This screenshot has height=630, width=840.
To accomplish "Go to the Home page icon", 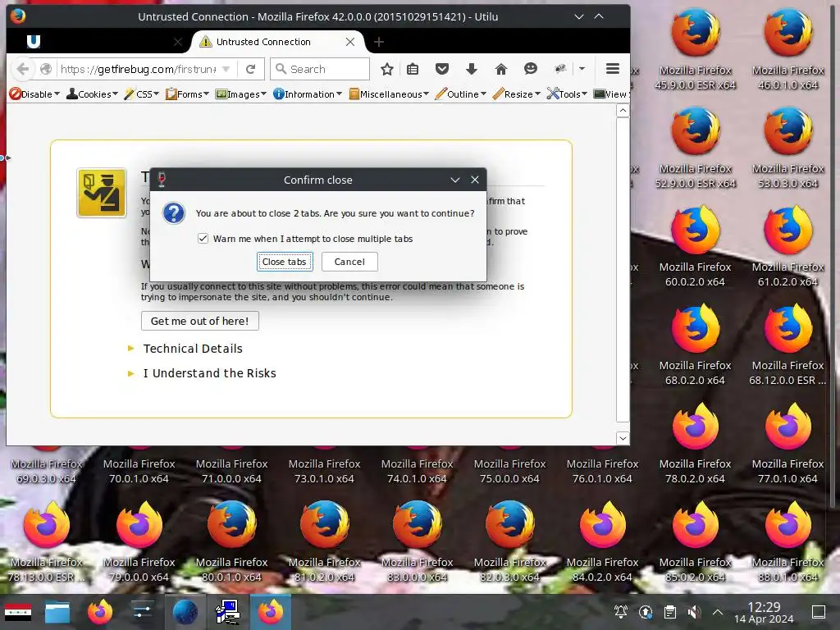I will (501, 69).
